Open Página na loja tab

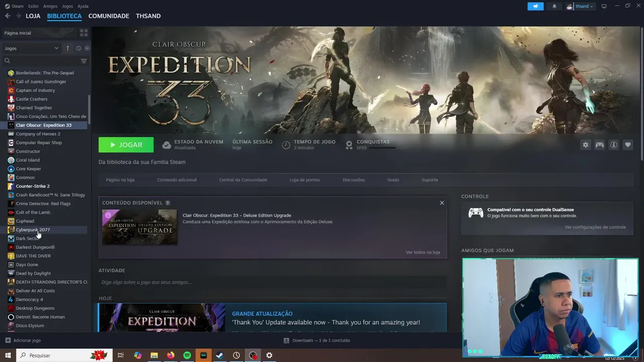point(120,179)
